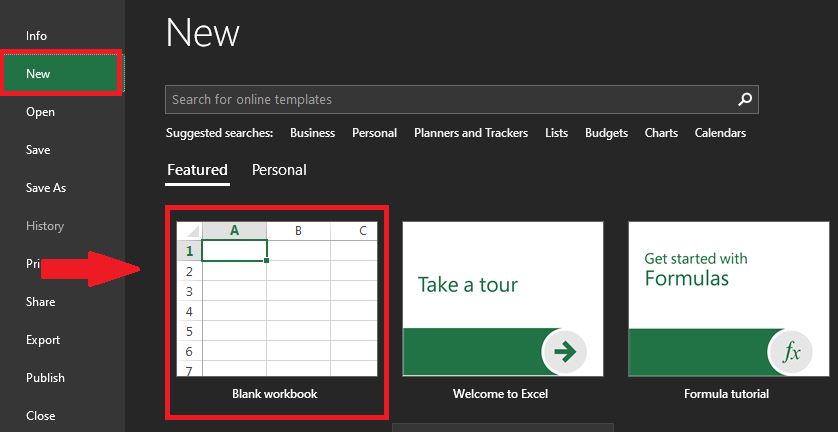Click Publish in the backstage menu

(x=45, y=378)
